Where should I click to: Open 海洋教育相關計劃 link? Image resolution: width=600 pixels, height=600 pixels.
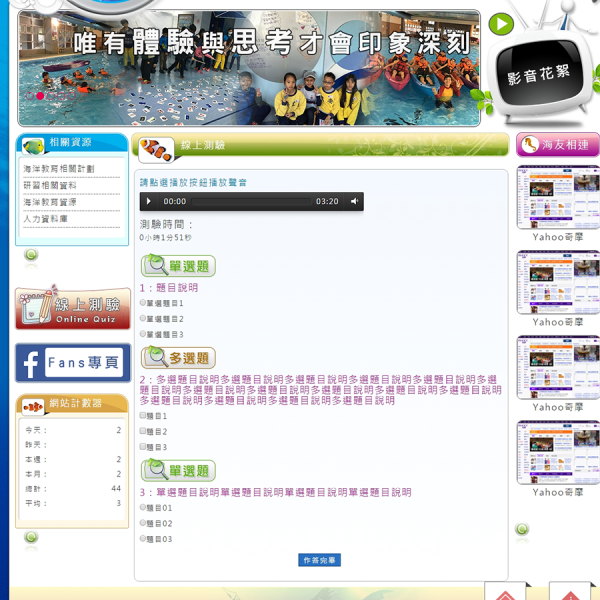pyautogui.click(x=59, y=169)
